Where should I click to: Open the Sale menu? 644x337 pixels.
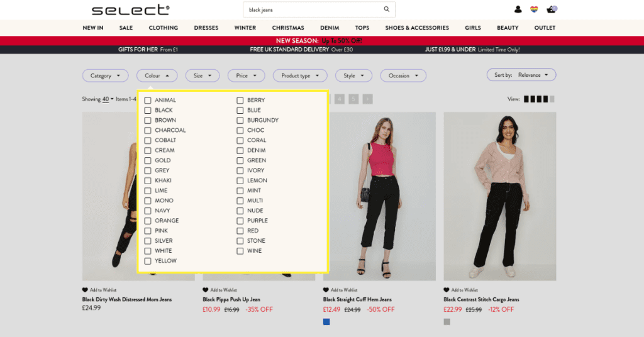pos(126,28)
